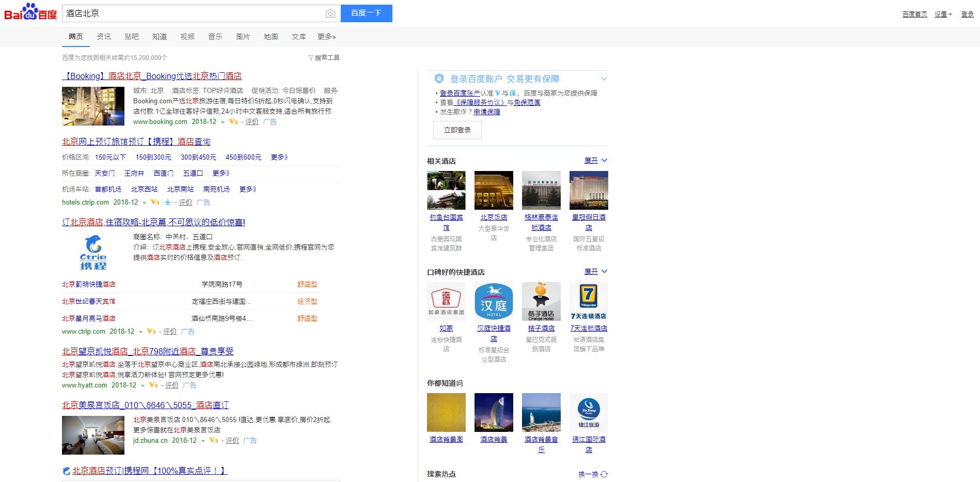Image resolution: width=980 pixels, height=482 pixels.
Task: Click in the search input field
Action: (x=194, y=13)
